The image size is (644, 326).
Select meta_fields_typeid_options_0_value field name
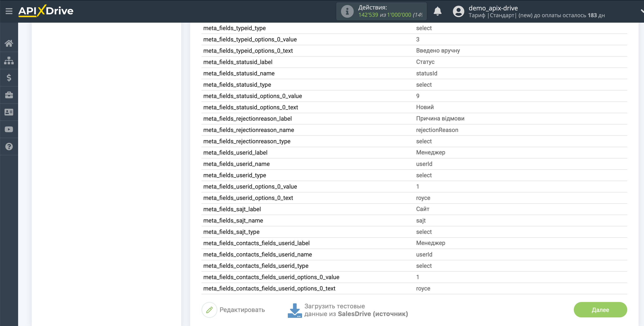[250, 39]
